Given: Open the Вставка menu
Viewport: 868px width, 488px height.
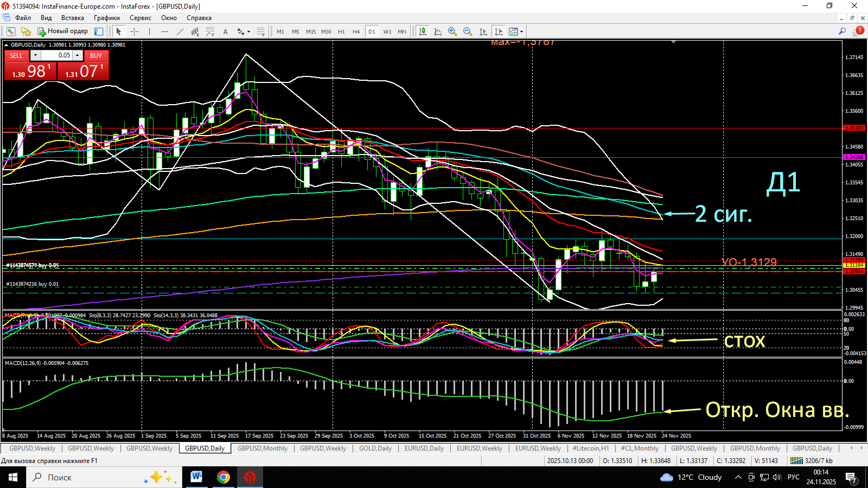Looking at the screenshot, I should point(73,18).
